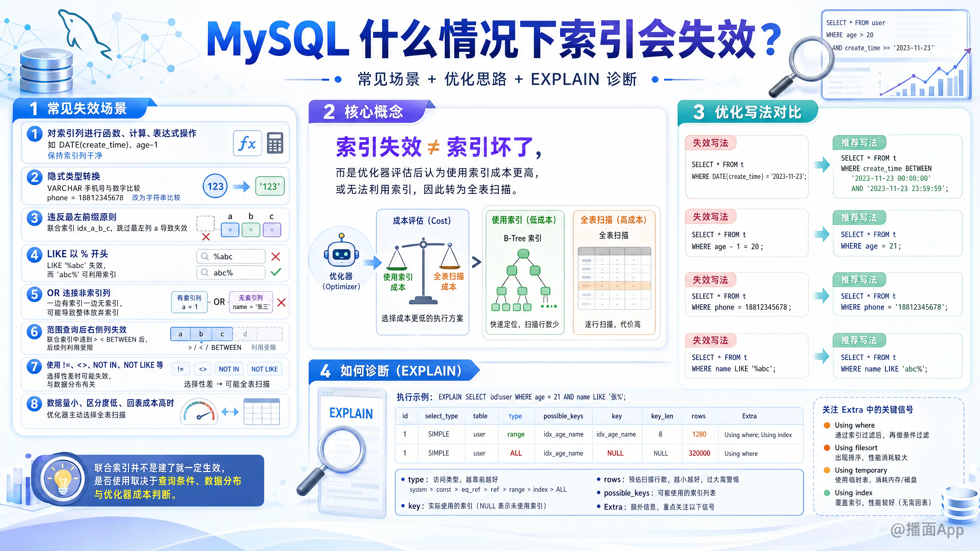Click the balance scale cost icon
The width and height of the screenshot is (980, 551).
pyautogui.click(x=423, y=271)
